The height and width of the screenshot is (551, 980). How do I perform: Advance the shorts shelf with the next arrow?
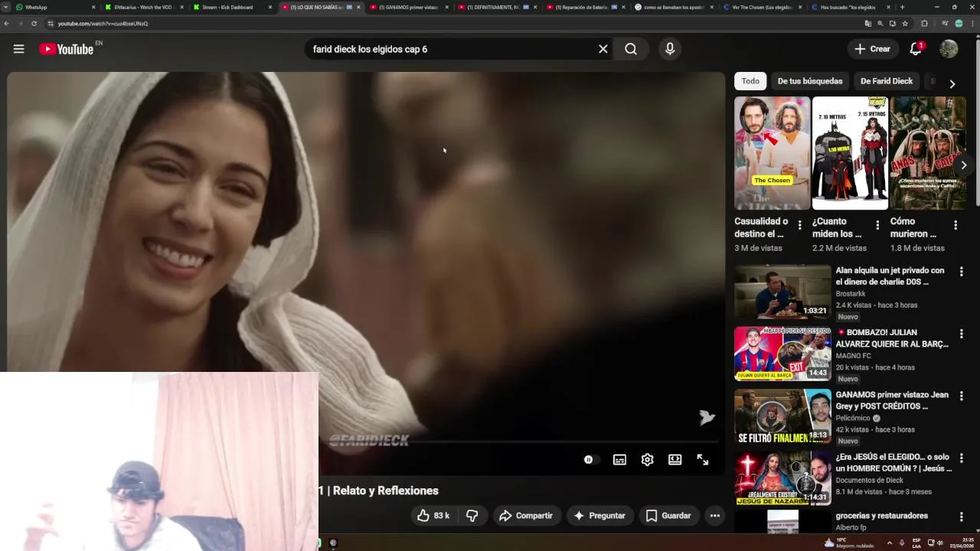pos(964,165)
